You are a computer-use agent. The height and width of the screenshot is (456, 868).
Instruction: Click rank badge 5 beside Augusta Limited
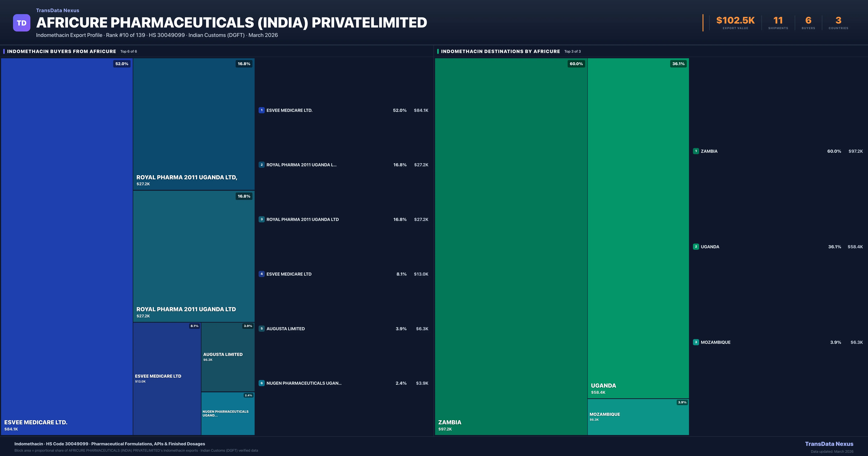pos(261,328)
